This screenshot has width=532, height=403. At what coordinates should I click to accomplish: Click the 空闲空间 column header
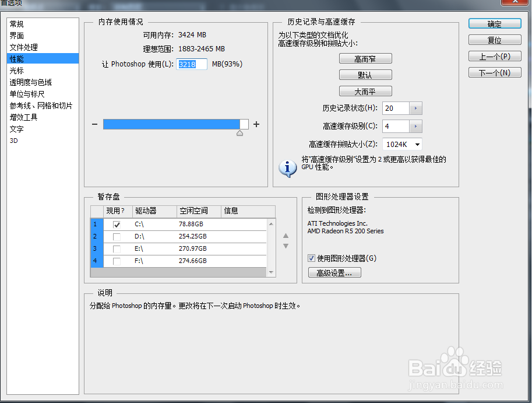(x=199, y=211)
